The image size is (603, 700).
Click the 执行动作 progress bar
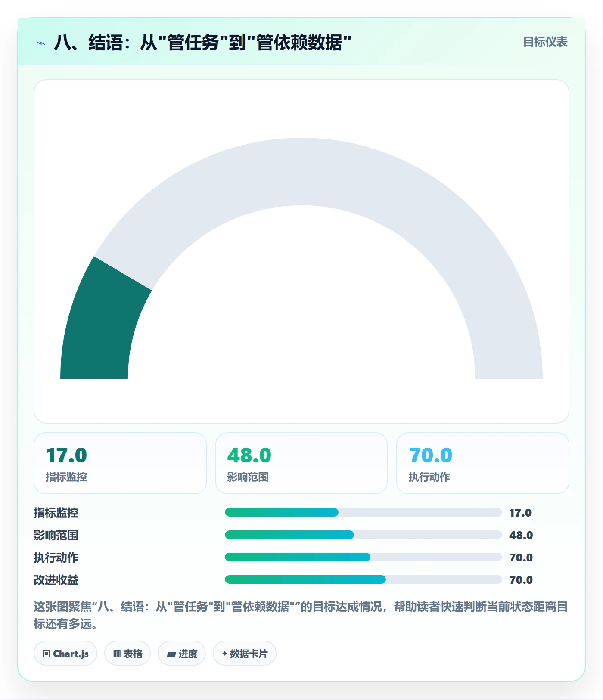coord(363,557)
